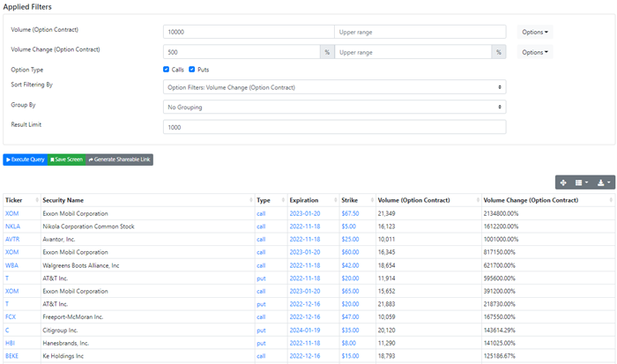617x364 pixels.
Task: Open the download/export dropdown button
Action: coord(604,182)
